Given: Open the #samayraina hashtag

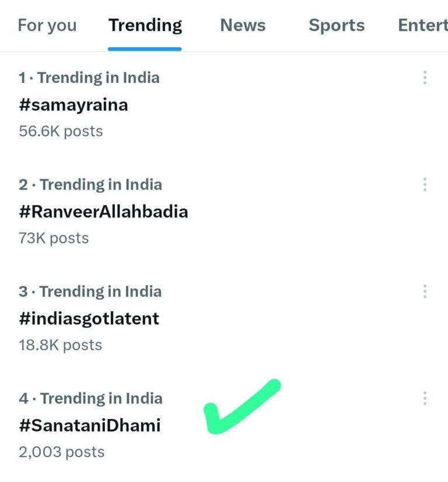Looking at the screenshot, I should [x=72, y=105].
